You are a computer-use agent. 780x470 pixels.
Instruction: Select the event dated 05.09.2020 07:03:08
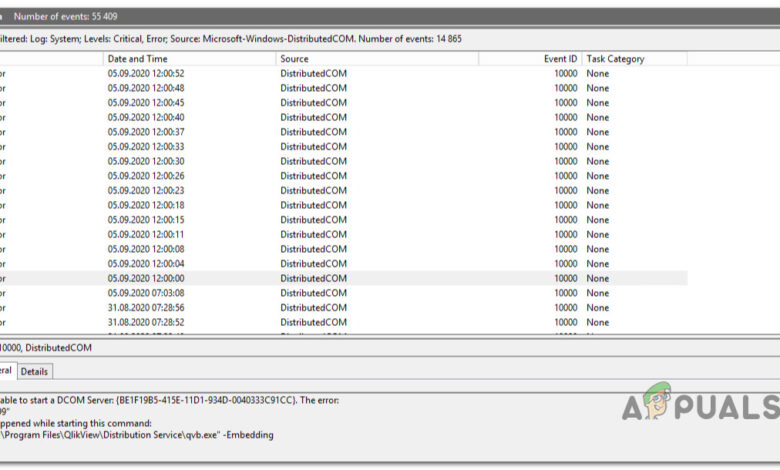pyautogui.click(x=344, y=293)
